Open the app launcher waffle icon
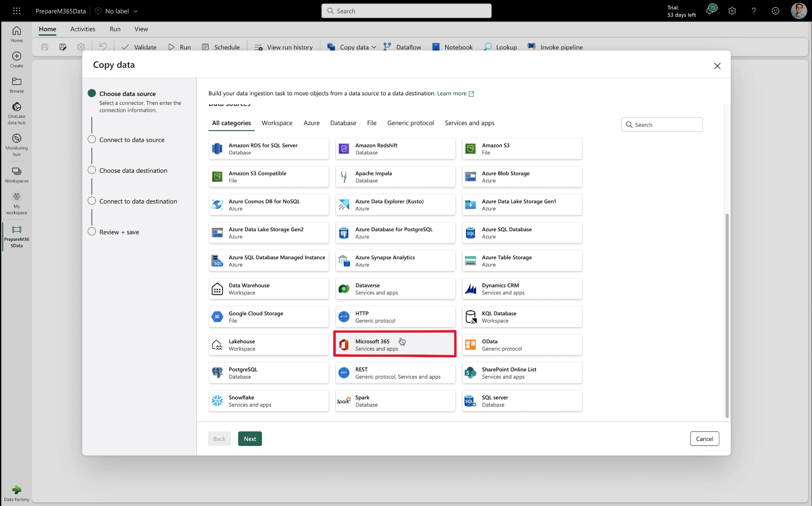812x506 pixels. click(x=16, y=11)
